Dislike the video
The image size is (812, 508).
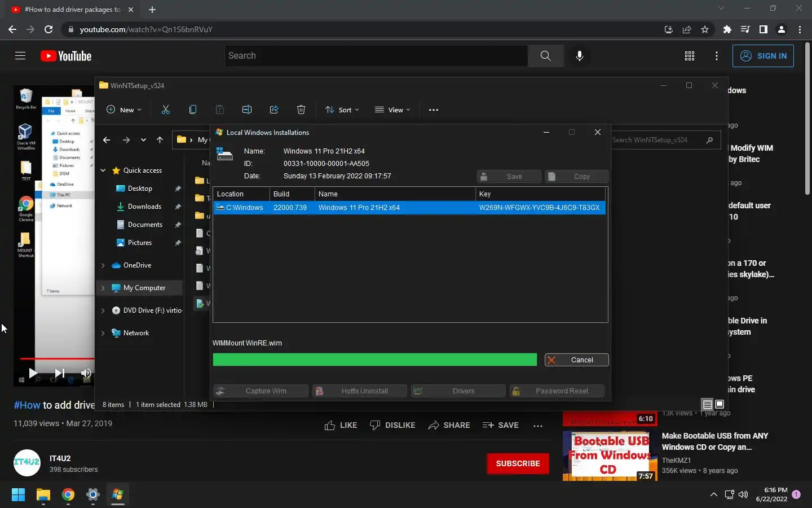point(392,426)
